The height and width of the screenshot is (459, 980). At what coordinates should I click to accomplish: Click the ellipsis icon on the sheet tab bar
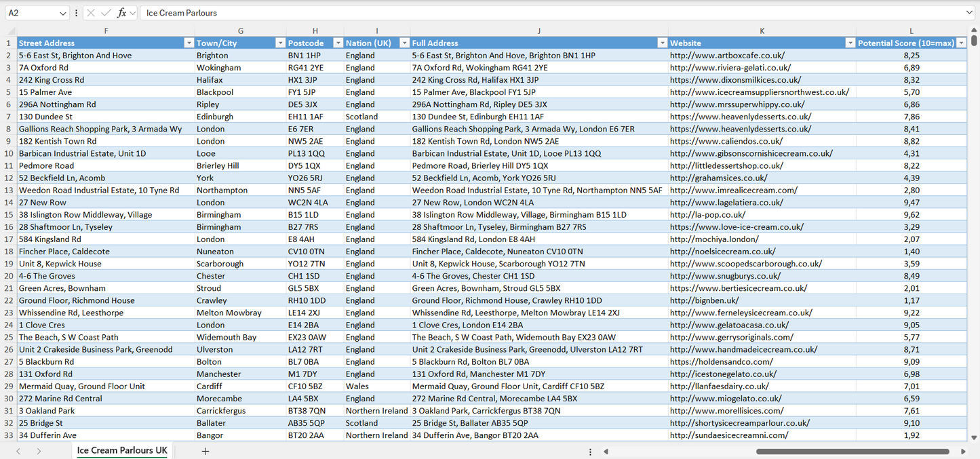pyautogui.click(x=589, y=450)
